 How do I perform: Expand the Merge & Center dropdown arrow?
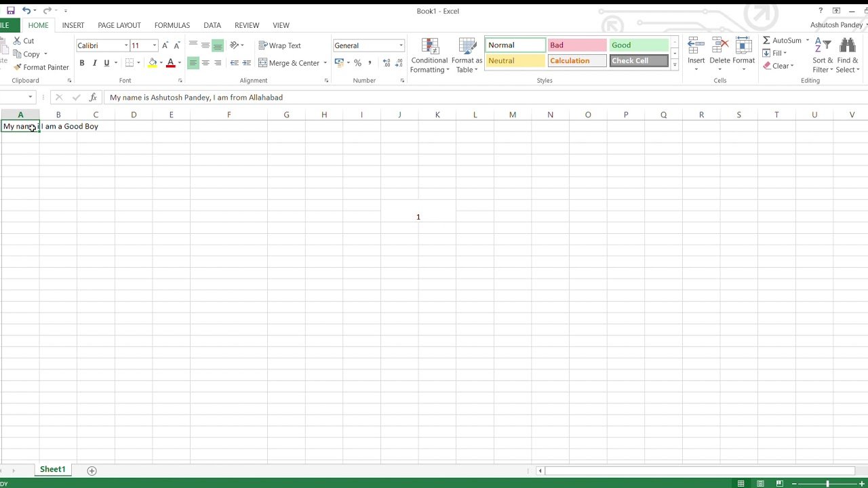coord(325,63)
